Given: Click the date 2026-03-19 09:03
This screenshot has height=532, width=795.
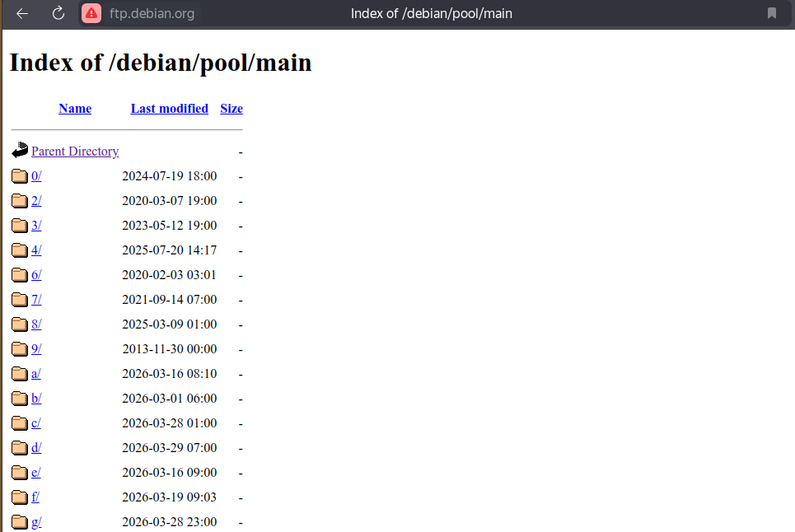Looking at the screenshot, I should (170, 497).
